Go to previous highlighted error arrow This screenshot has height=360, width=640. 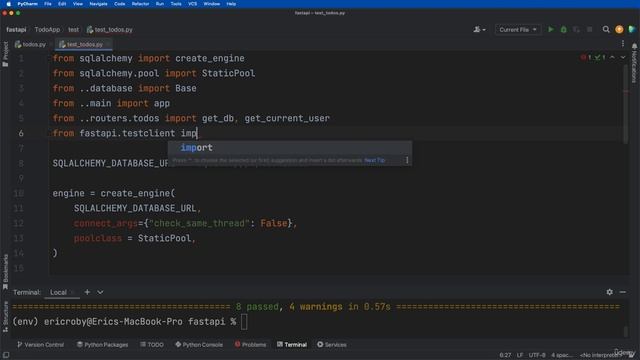(612, 58)
